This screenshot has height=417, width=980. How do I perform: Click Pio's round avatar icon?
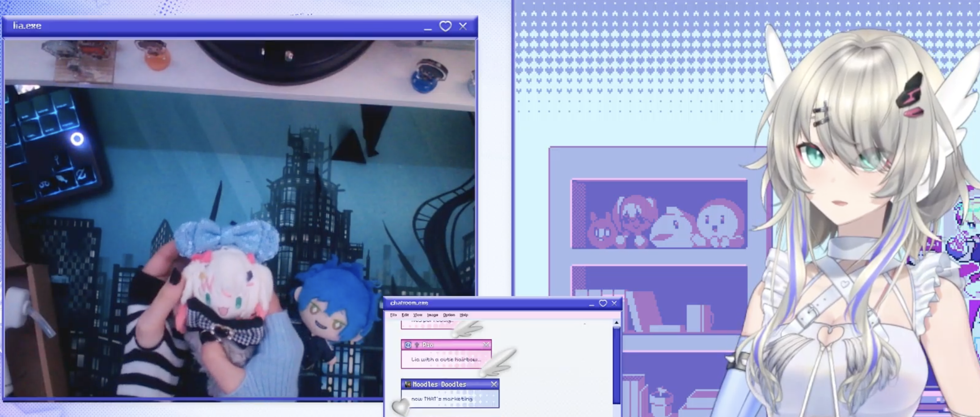tap(408, 345)
